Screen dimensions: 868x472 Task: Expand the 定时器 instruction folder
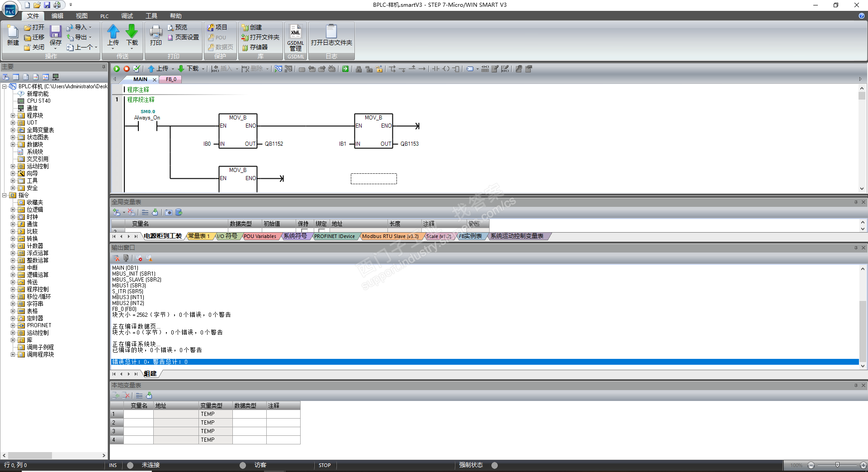click(13, 318)
